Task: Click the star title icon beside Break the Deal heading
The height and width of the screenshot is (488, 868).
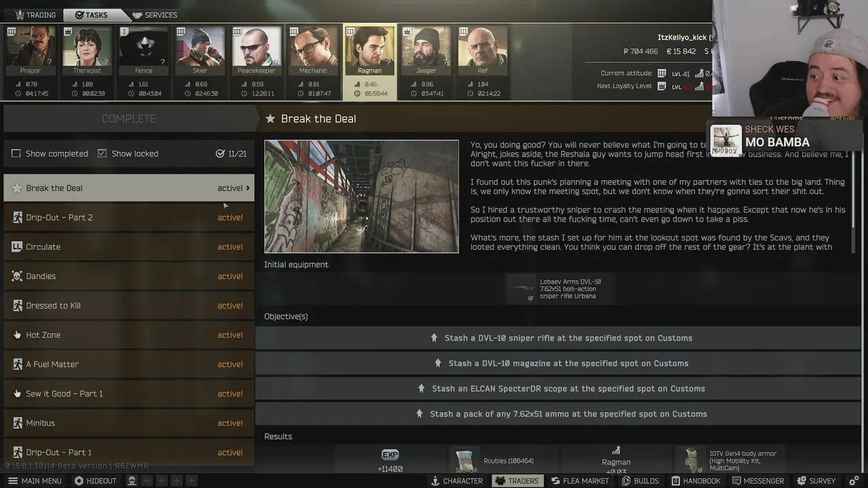Action: click(270, 119)
